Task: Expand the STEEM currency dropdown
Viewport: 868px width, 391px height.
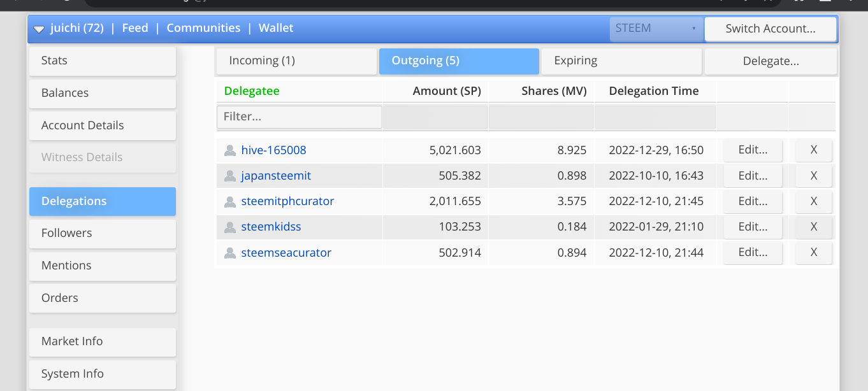Action: [x=656, y=29]
